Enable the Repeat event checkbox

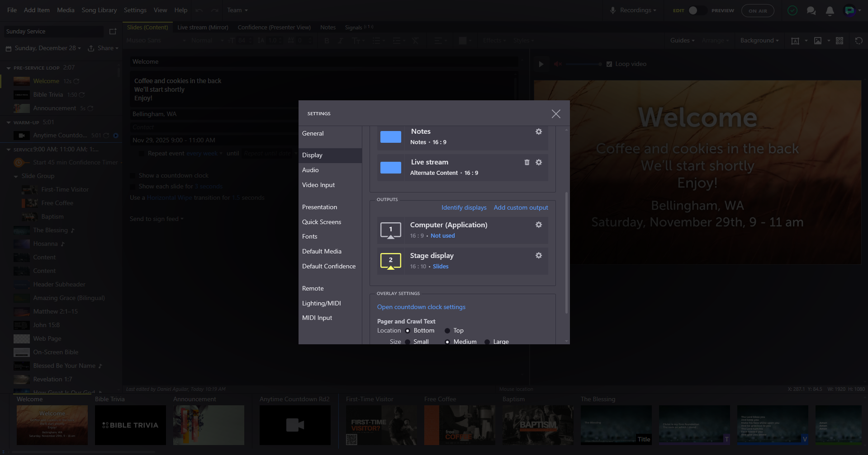click(142, 154)
